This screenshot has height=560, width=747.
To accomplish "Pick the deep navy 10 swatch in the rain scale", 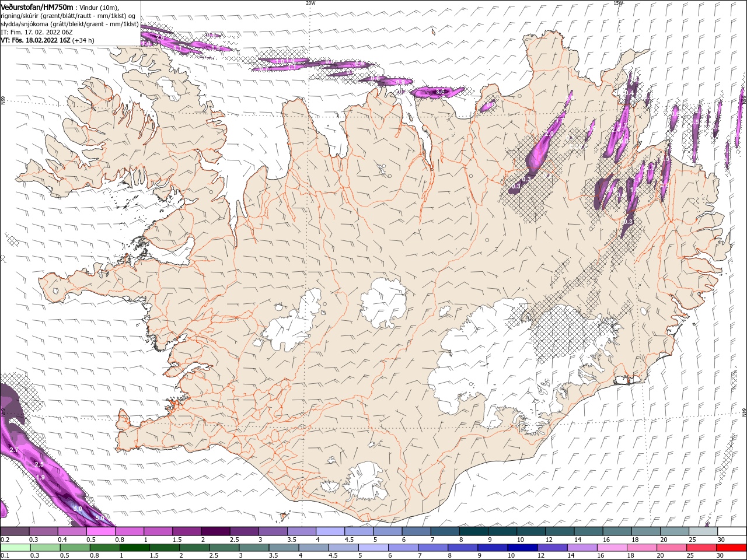I will point(522,548).
